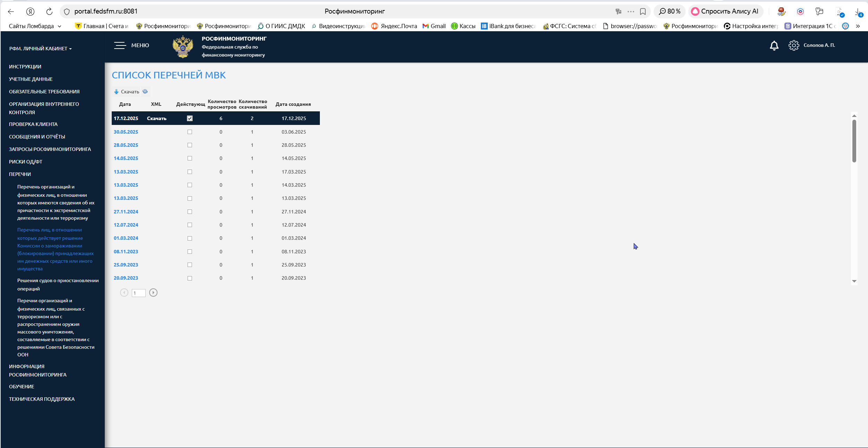Click the page number input field

[138, 293]
